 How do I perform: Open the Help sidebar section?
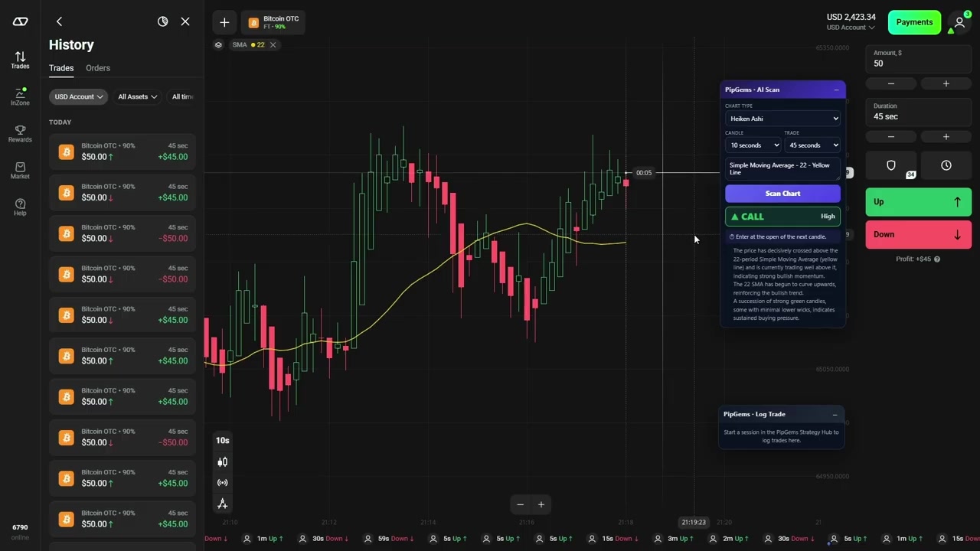20,207
